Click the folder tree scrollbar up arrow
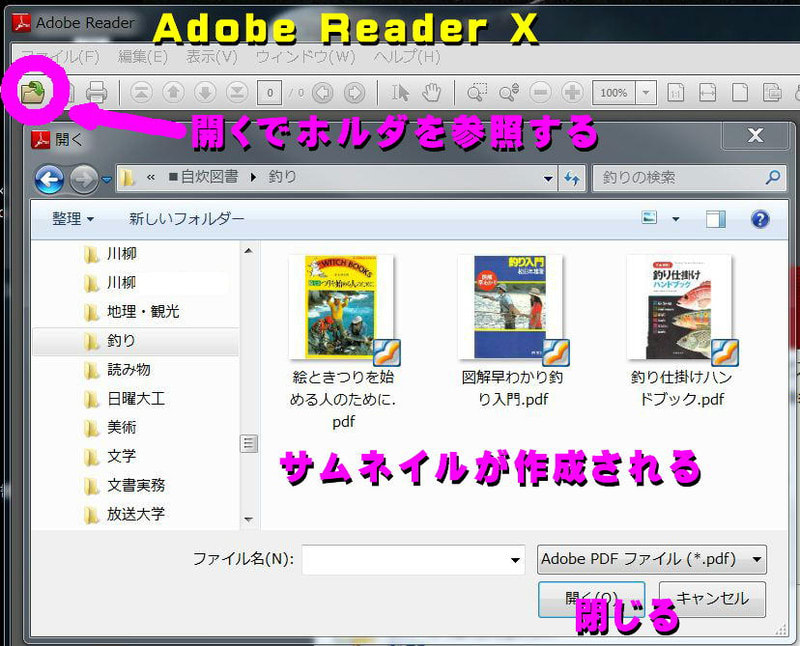Image resolution: width=800 pixels, height=646 pixels. pos(248,251)
